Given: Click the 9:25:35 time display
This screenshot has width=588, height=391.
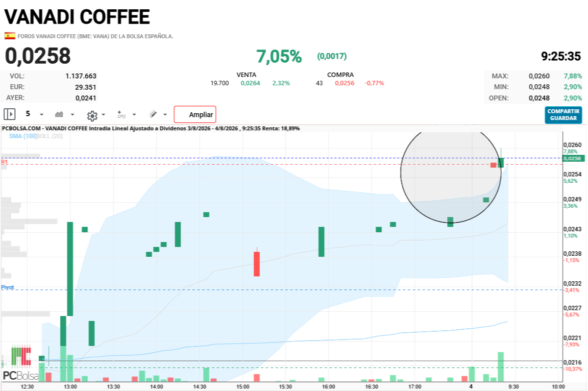Looking at the screenshot, I should tap(561, 56).
